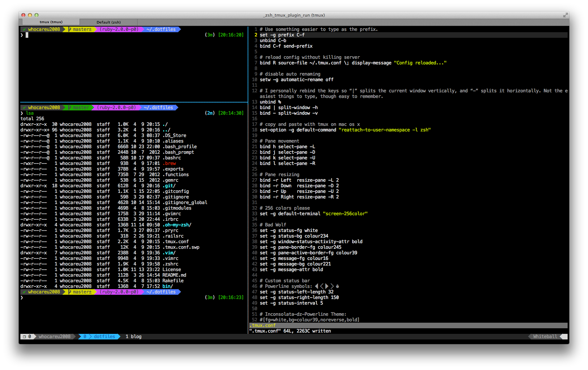
Task: Click the '.gvimrc' file entry
Action: pyautogui.click(x=172, y=214)
